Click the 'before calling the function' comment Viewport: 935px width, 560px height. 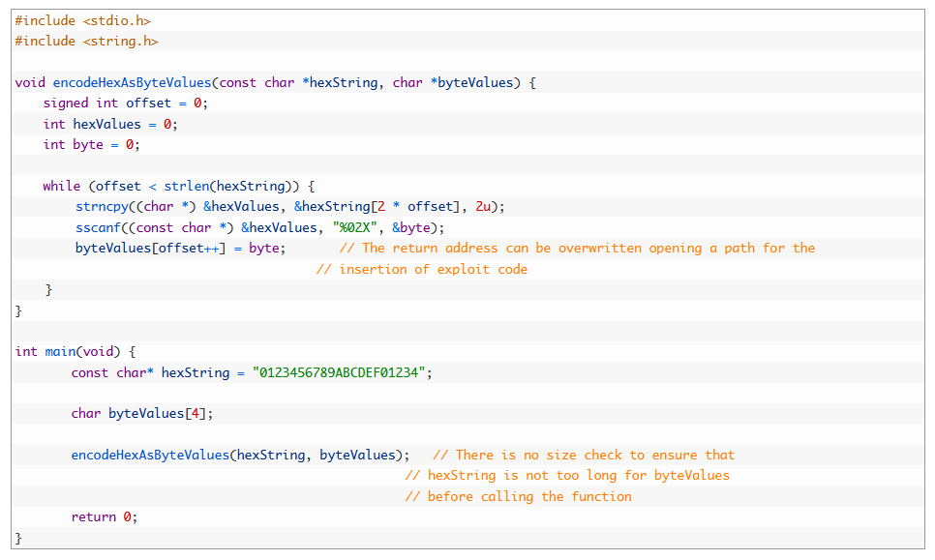pos(518,496)
